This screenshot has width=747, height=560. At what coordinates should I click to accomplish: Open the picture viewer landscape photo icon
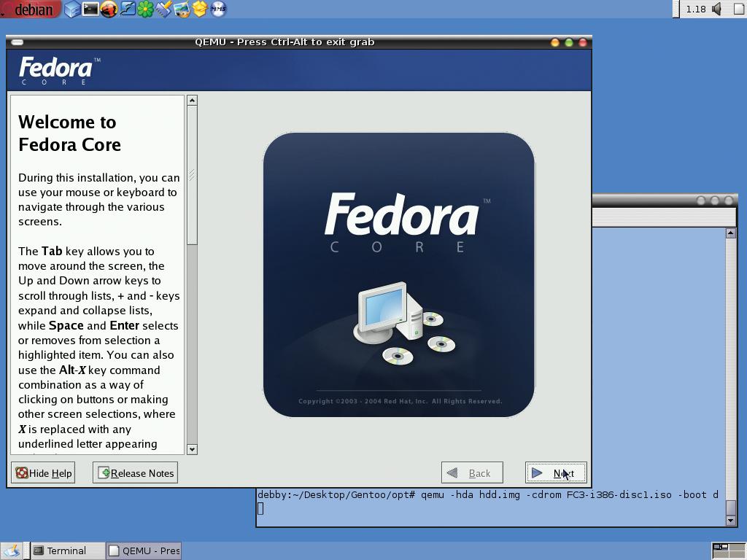click(x=181, y=9)
